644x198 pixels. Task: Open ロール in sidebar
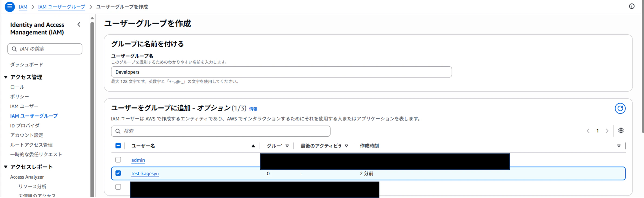click(17, 87)
